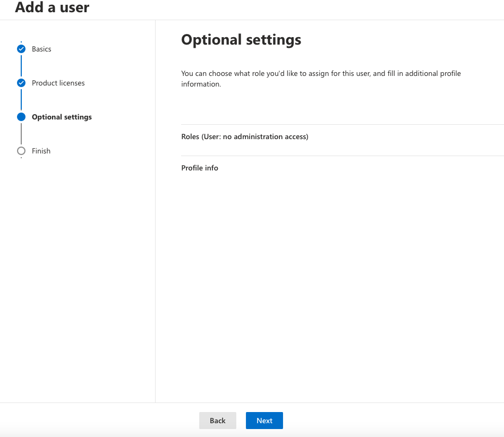
Task: Jump to the Finish step label
Action: [x=41, y=151]
